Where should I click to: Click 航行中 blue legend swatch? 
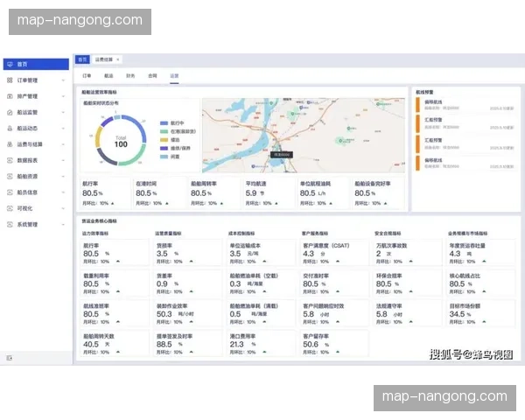(x=164, y=122)
